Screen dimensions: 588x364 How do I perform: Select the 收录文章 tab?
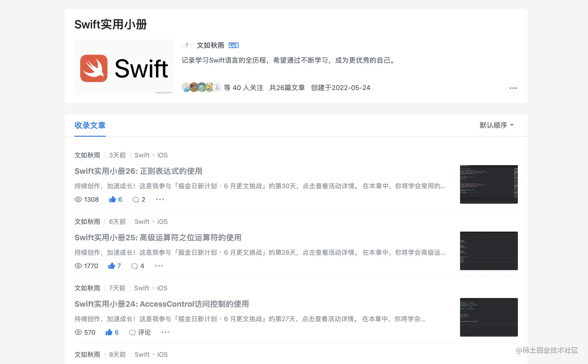point(90,125)
